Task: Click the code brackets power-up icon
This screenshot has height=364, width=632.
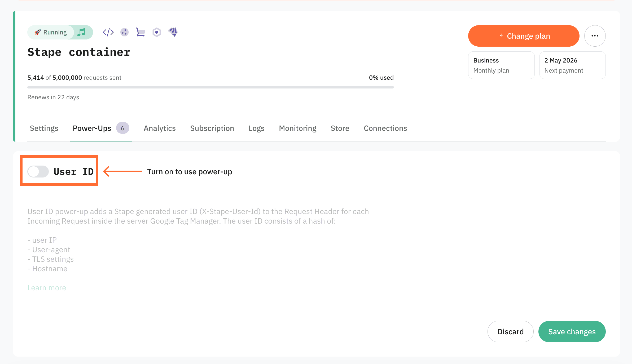Action: click(x=108, y=32)
